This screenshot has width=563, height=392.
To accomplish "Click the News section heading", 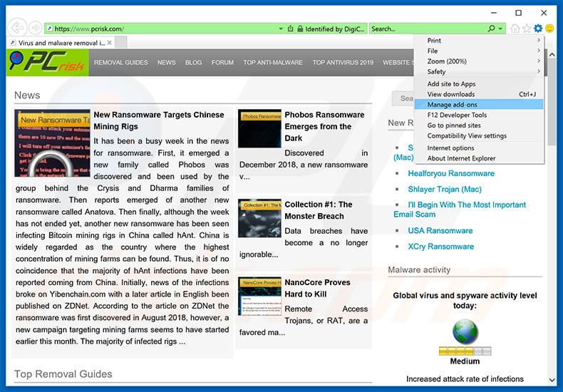I will tap(27, 95).
